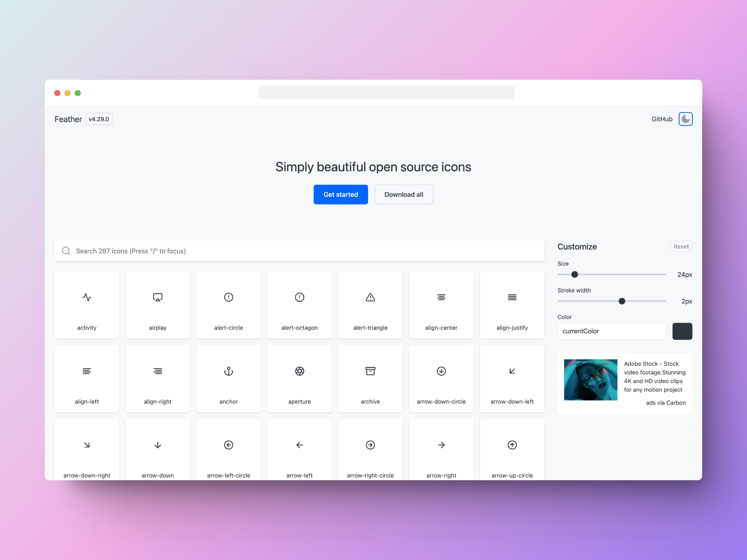Select the arrow-left-circle icon
Screen dimensions: 747x560
coord(228,445)
